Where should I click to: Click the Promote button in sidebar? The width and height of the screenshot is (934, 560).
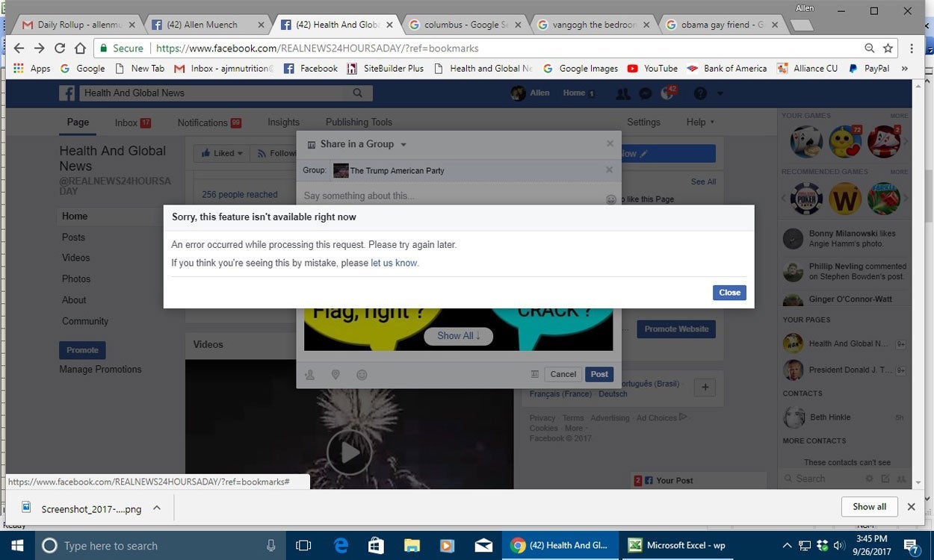[x=82, y=350]
